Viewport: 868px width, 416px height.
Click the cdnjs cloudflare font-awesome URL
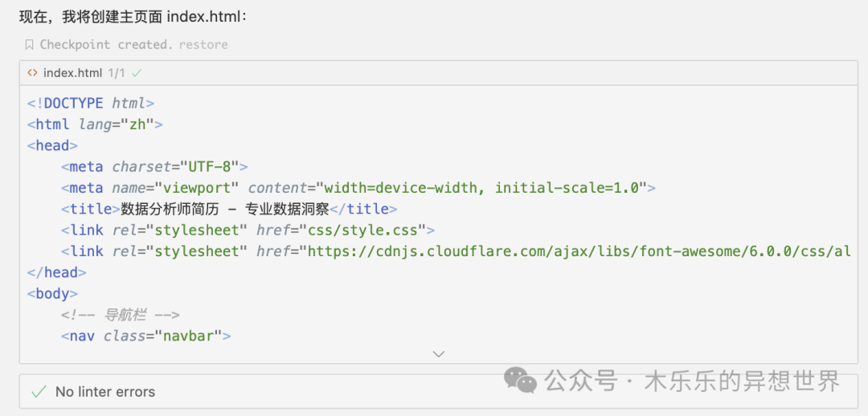tap(575, 251)
